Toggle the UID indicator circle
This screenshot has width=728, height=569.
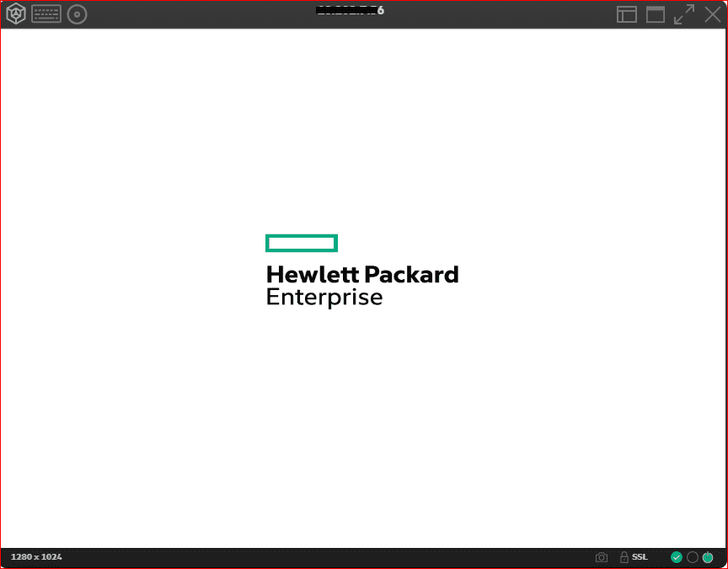click(x=693, y=557)
